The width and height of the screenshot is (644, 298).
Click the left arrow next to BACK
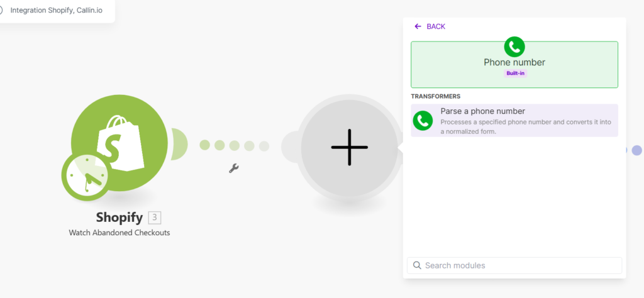pos(418,26)
